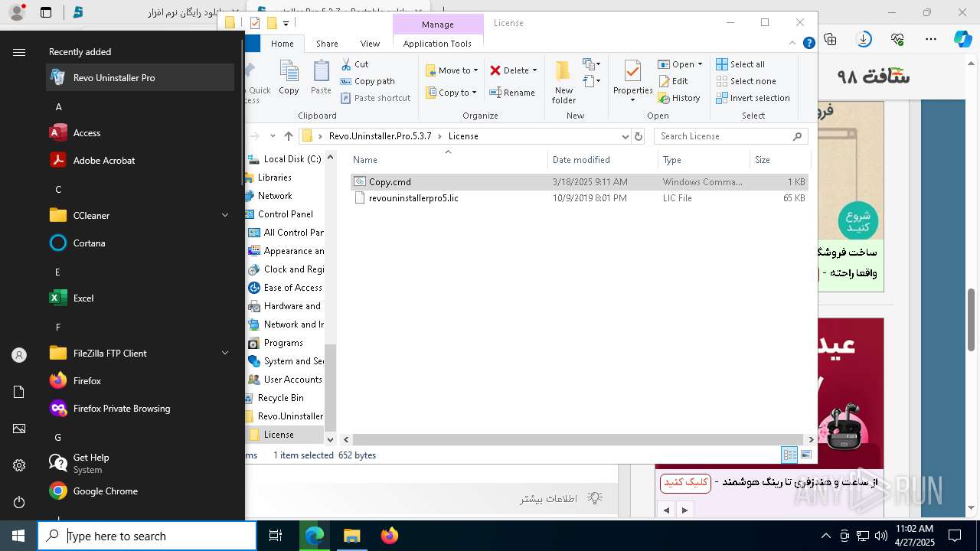
Task: Click the Copy ribbon button
Action: tap(289, 78)
